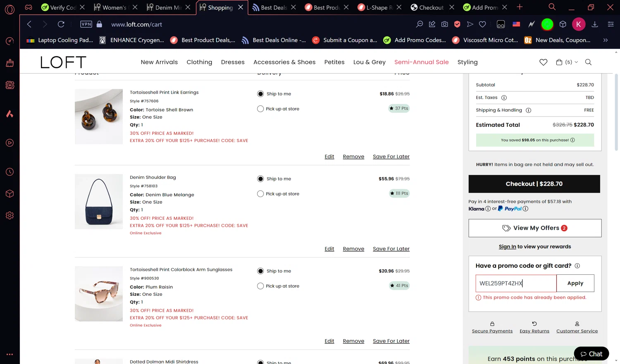
Task: Click the Opera logo menu icon
Action: click(x=10, y=9)
